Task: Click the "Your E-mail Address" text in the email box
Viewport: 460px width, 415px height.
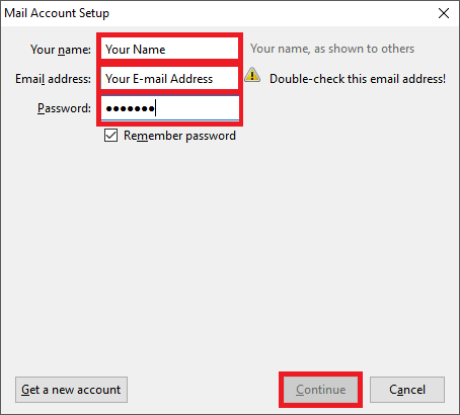Action: coord(159,79)
